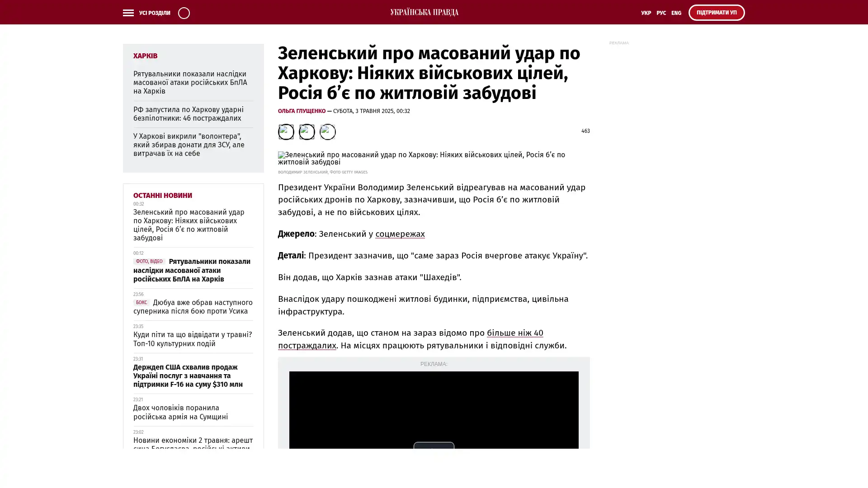Click the circular search icon in header

pyautogui.click(x=184, y=13)
